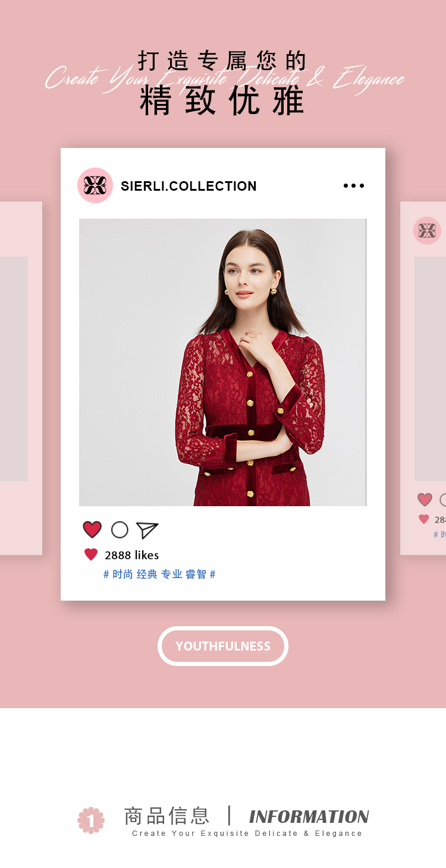Image resolution: width=446 pixels, height=868 pixels.
Task: Click the 打造专属您的 heading text
Action: (x=222, y=61)
